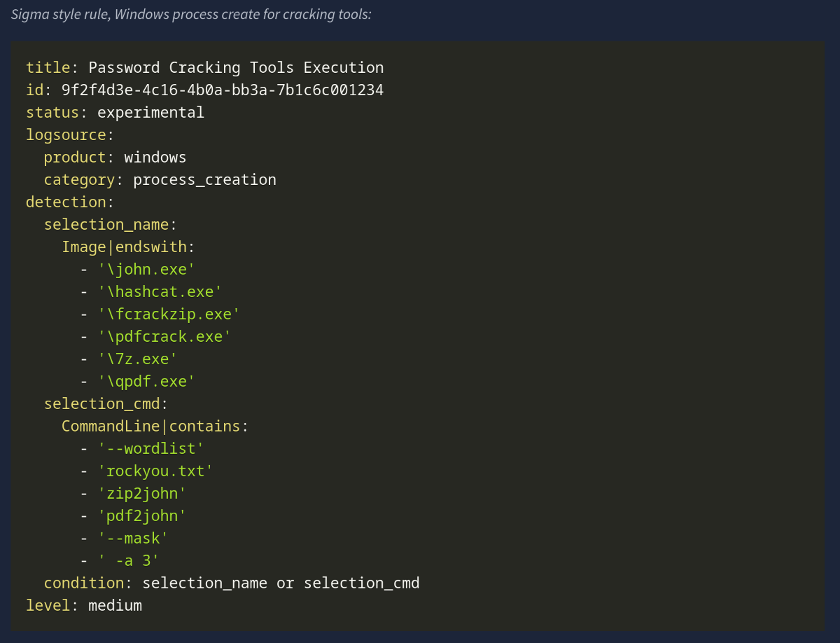The width and height of the screenshot is (840, 643).
Task: Click the 'experimental' status value
Action: point(150,113)
